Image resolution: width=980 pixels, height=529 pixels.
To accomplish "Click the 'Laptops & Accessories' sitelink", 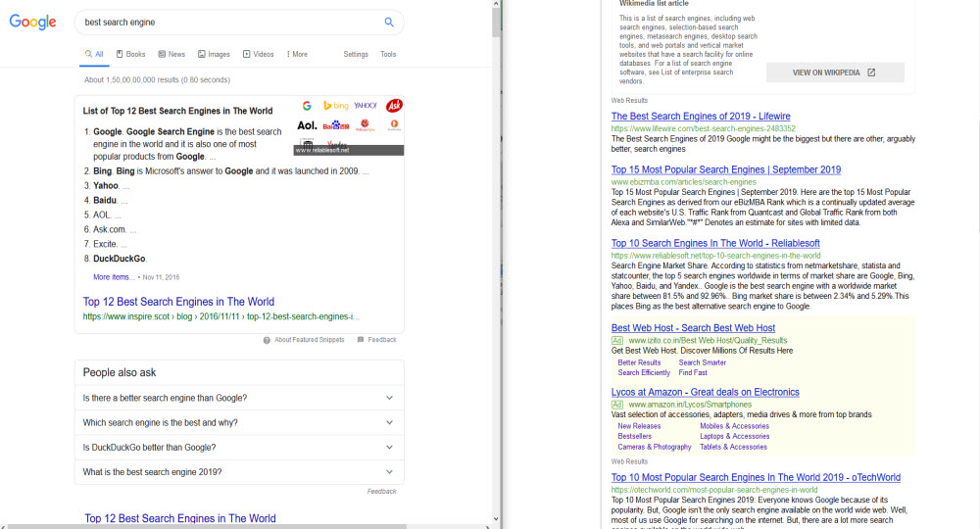I will click(x=734, y=437).
